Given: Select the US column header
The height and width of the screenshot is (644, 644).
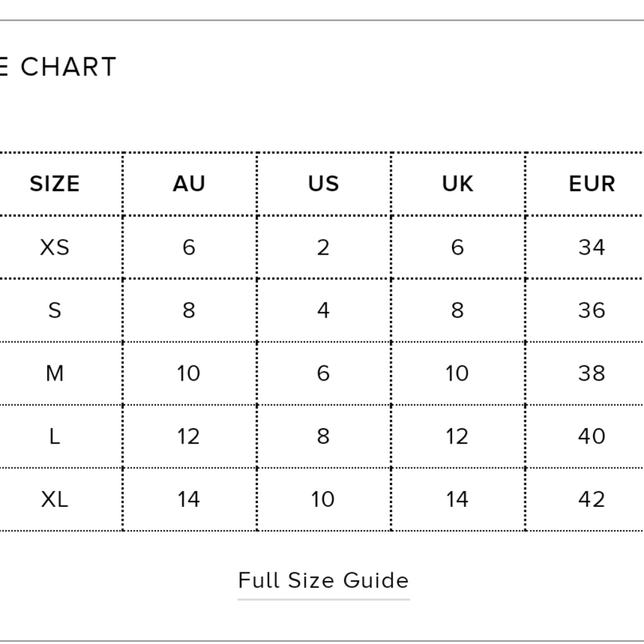Looking at the screenshot, I should click(323, 184).
